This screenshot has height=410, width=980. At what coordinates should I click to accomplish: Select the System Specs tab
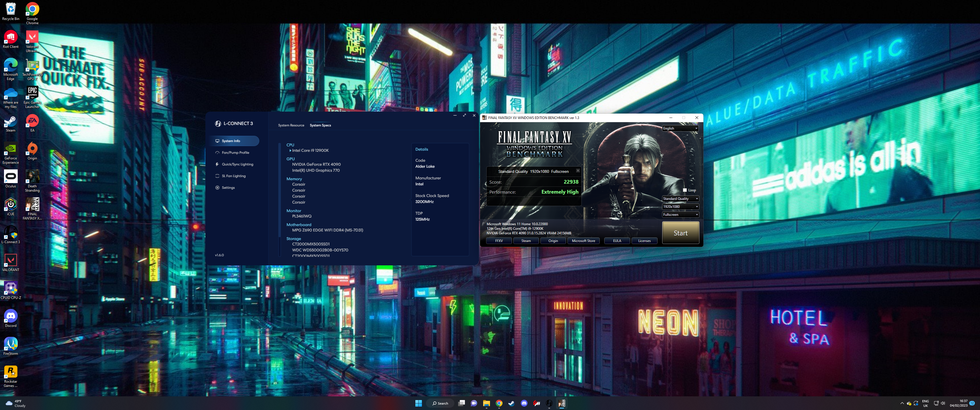click(x=320, y=126)
